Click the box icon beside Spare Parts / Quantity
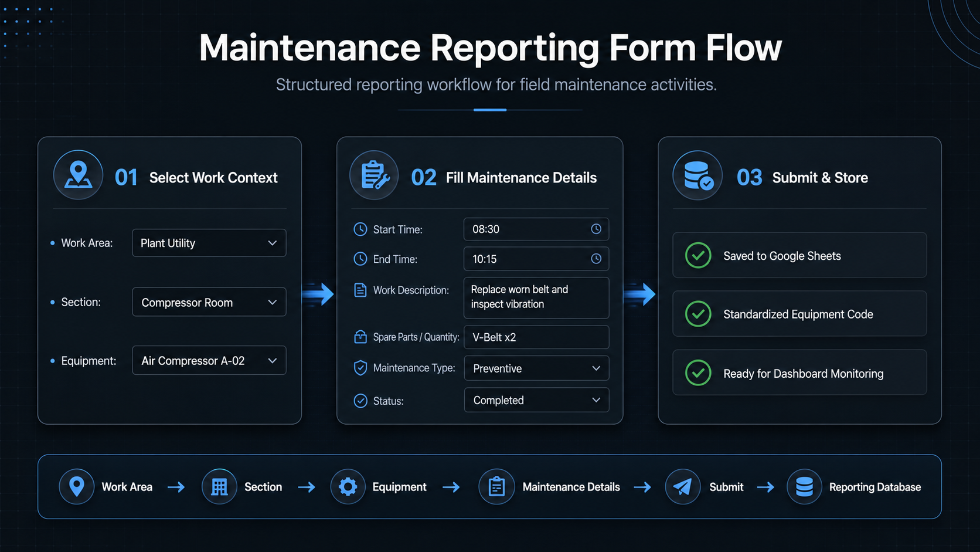980x552 pixels. point(360,337)
